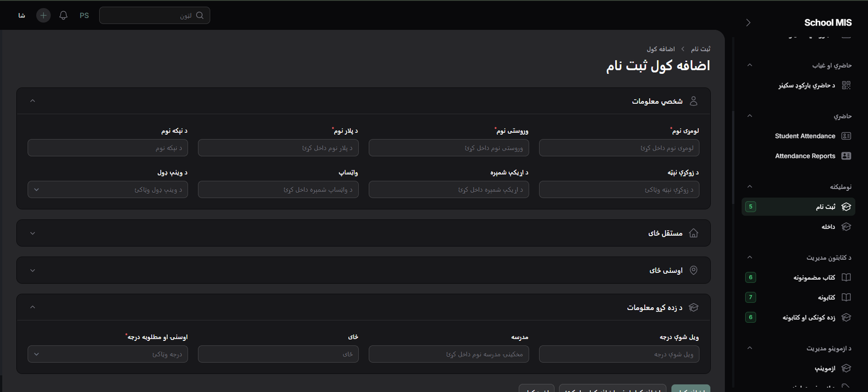Click the کتاب مضمونونه book icon
This screenshot has width=868, height=392.
(x=846, y=277)
